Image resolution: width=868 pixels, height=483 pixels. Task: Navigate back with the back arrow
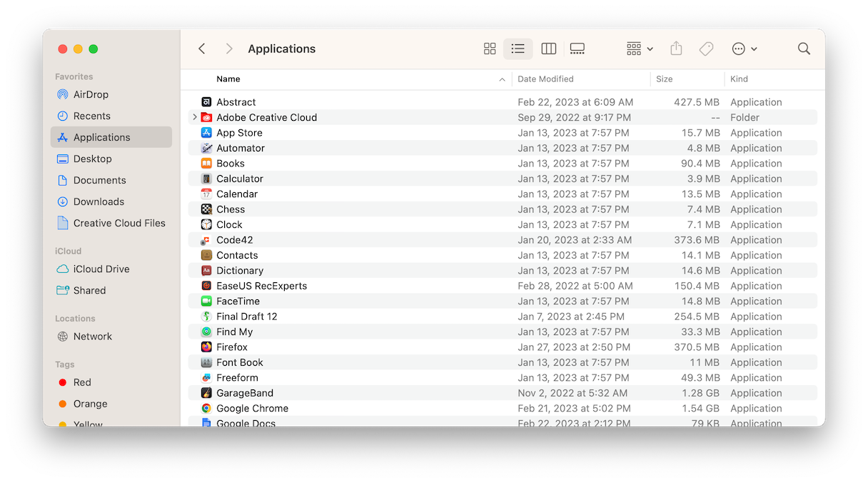coord(201,49)
